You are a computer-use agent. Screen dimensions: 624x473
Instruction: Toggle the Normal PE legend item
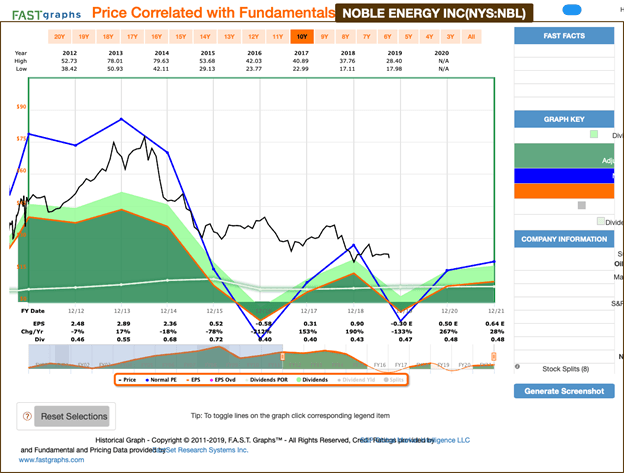pyautogui.click(x=161, y=380)
